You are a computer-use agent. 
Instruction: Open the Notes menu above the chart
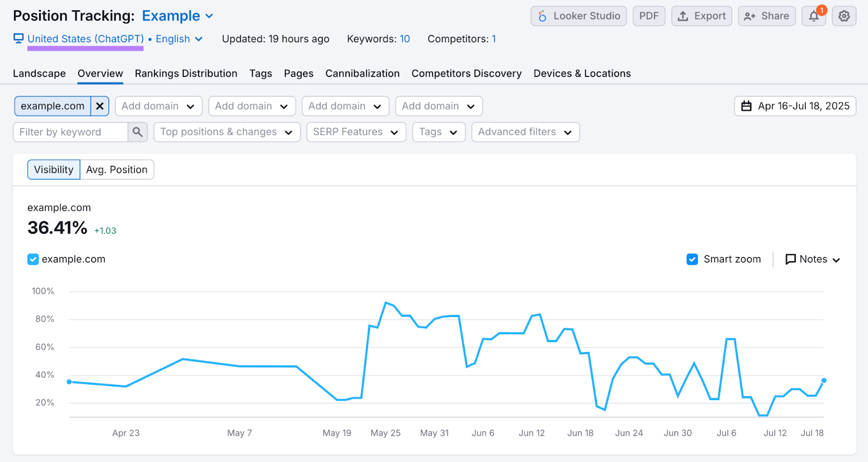(x=813, y=259)
